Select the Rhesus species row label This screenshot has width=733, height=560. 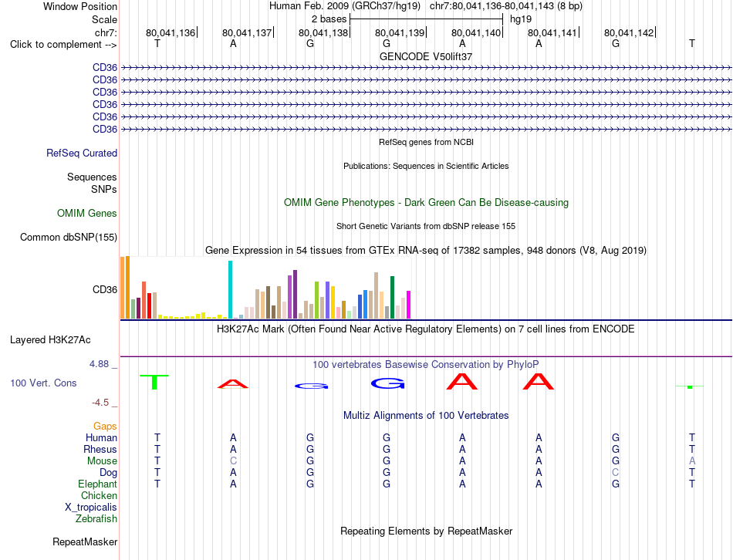click(x=100, y=449)
